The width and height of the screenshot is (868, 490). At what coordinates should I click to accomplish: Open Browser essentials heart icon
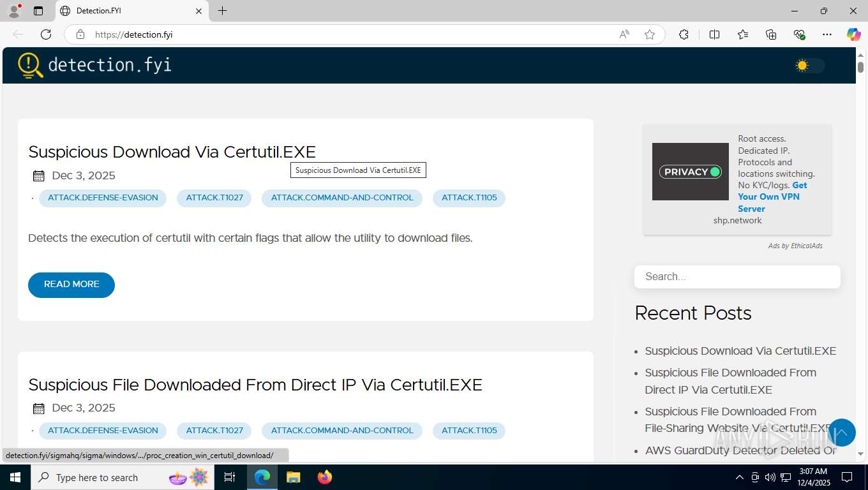coord(799,34)
